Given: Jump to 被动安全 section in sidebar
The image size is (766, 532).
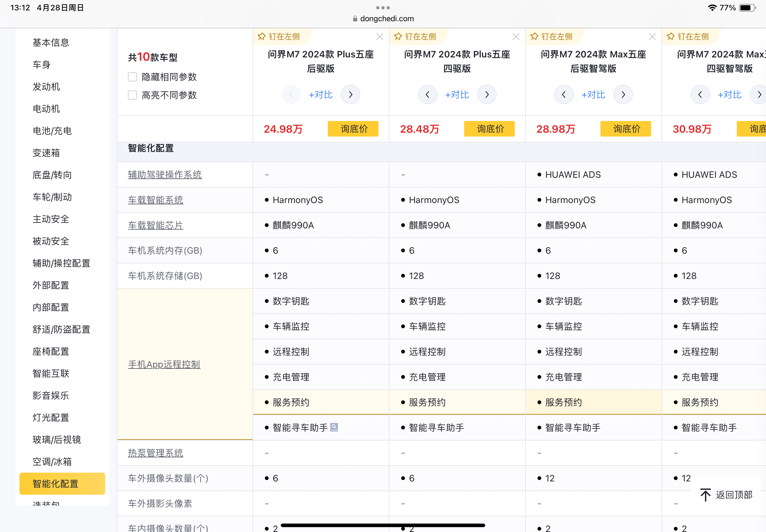Looking at the screenshot, I should point(51,241).
